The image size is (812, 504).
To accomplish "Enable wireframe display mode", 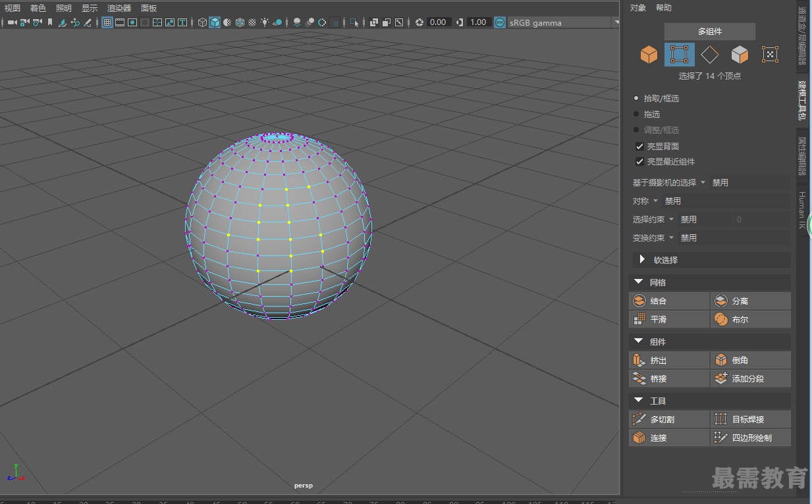I will click(x=202, y=22).
